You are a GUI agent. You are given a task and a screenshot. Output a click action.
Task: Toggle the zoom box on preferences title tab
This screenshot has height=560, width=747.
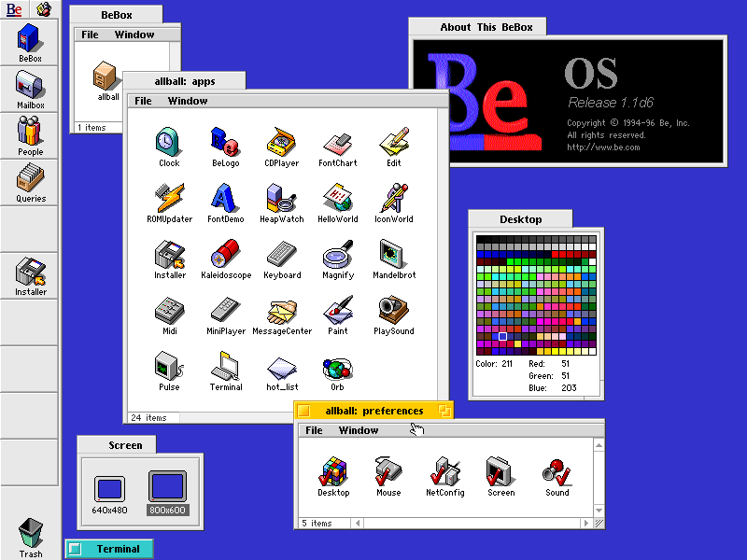(444, 412)
